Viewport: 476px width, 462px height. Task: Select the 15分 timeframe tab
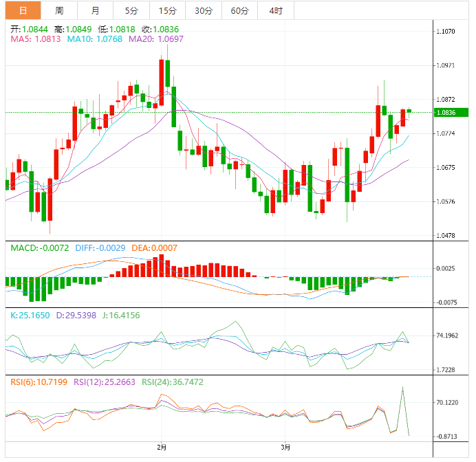coord(167,10)
